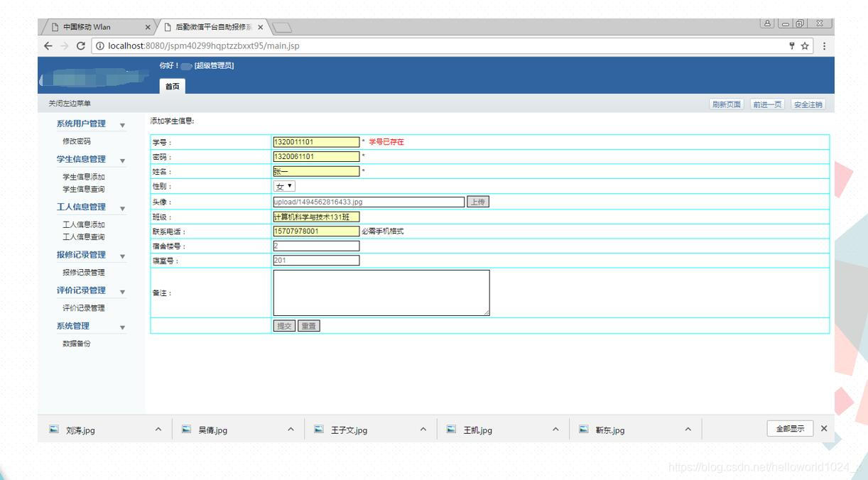Viewport: 868px width, 480px height.
Task: Click the site info icon before localhost
Action: [x=99, y=46]
